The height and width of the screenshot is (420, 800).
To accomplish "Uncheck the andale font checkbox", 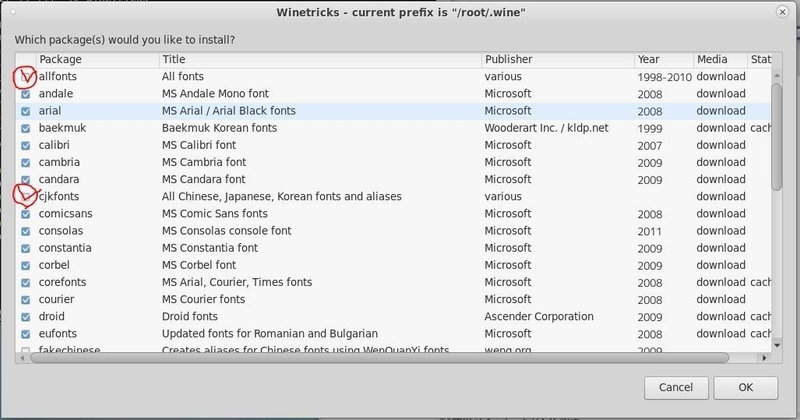I will (26, 94).
